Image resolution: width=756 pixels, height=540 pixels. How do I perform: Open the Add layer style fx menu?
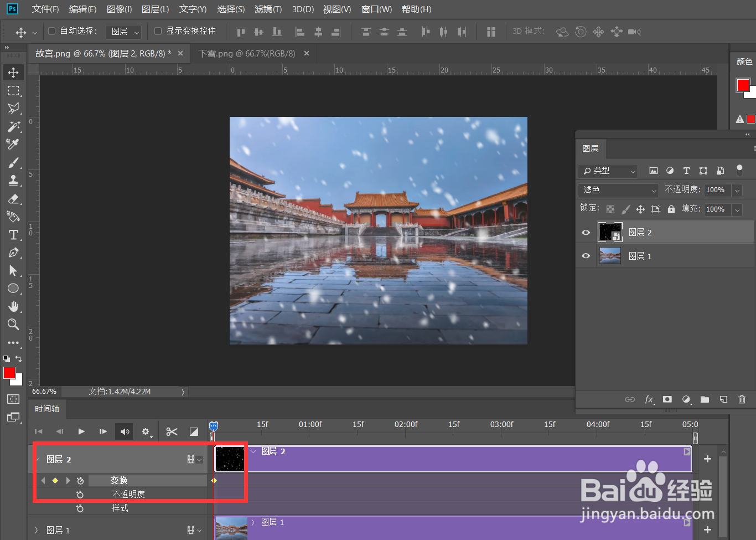point(649,399)
